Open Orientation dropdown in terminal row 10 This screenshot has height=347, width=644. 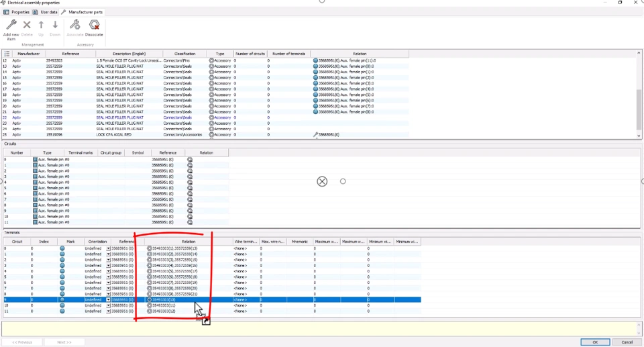pyautogui.click(x=109, y=305)
